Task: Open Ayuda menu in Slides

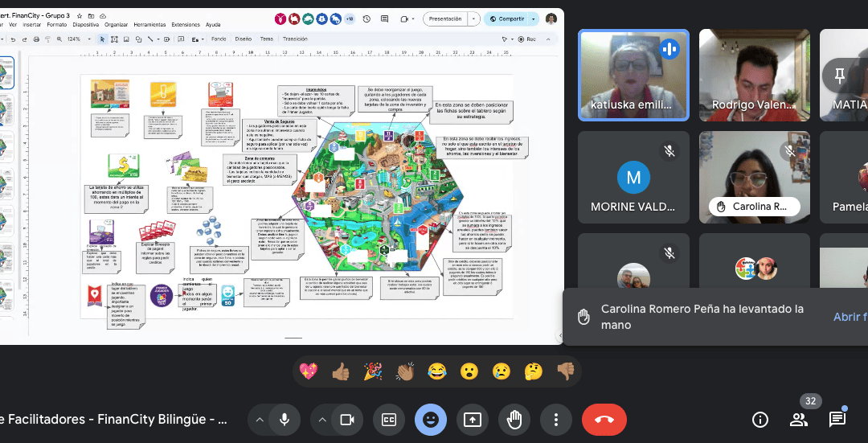Action: click(x=213, y=24)
